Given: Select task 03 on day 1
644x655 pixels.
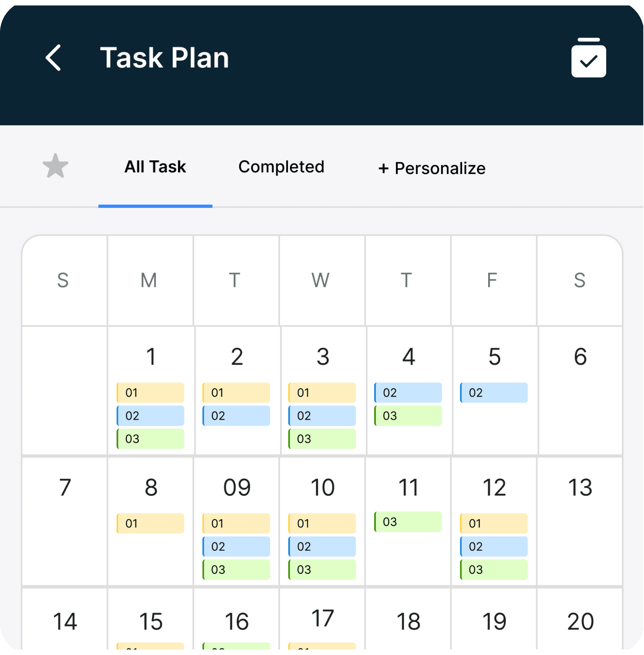Looking at the screenshot, I should pos(150,439).
